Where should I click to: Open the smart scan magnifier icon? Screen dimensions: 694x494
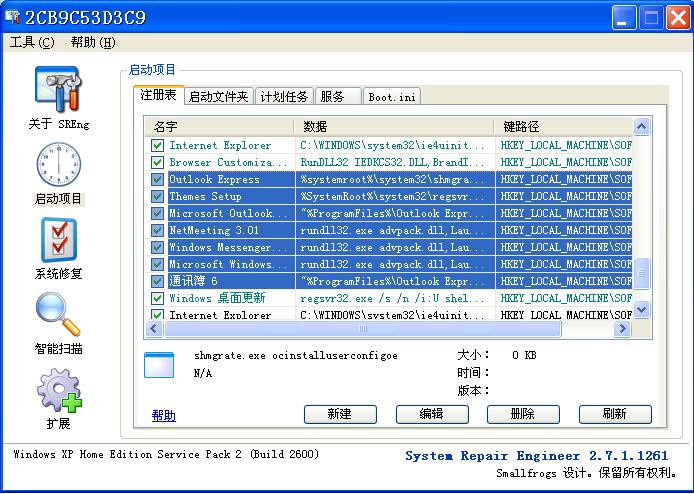[58, 314]
